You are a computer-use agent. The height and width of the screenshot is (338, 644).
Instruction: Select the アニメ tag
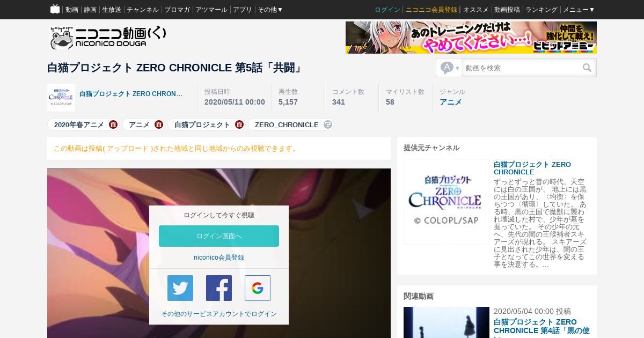(139, 124)
